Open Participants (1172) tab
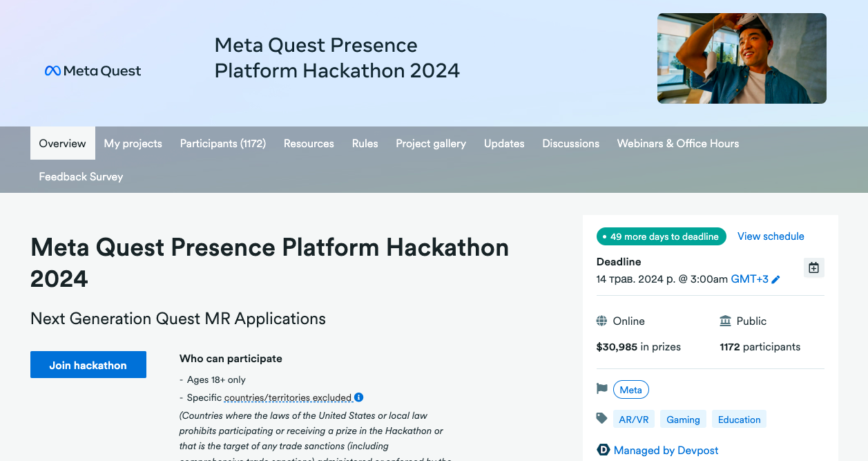The height and width of the screenshot is (461, 868). coord(223,143)
